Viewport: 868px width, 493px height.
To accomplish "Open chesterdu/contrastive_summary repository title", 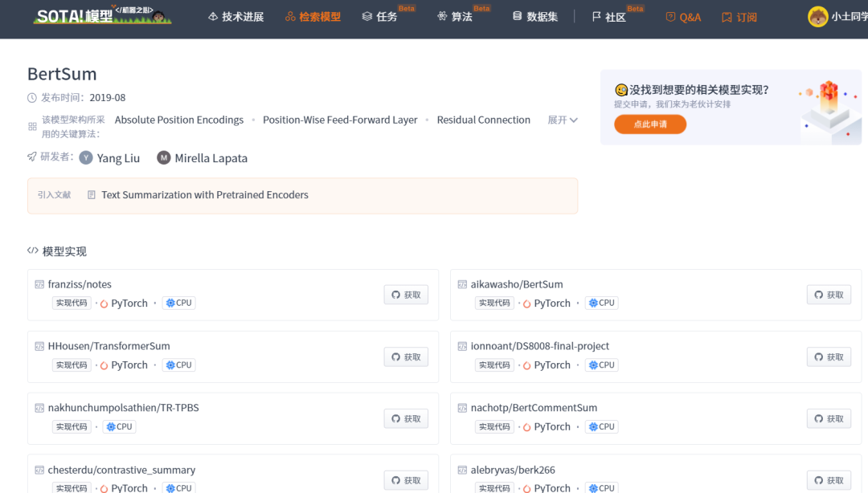I will (121, 471).
